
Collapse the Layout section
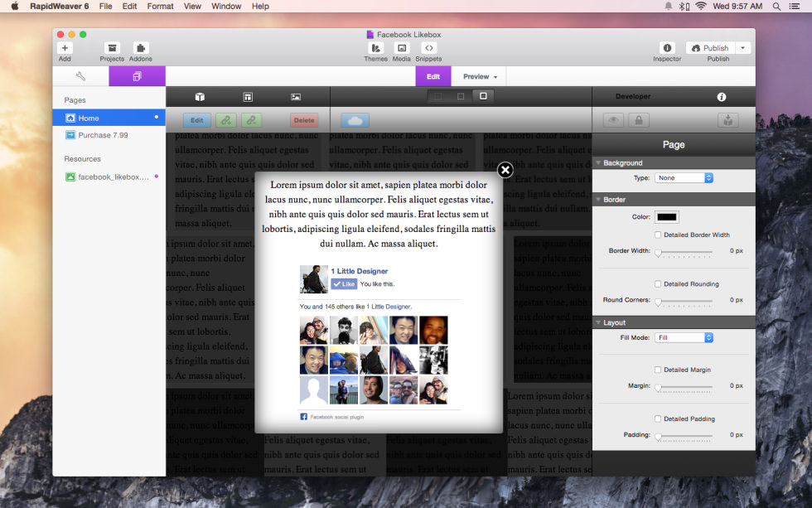[x=598, y=322]
